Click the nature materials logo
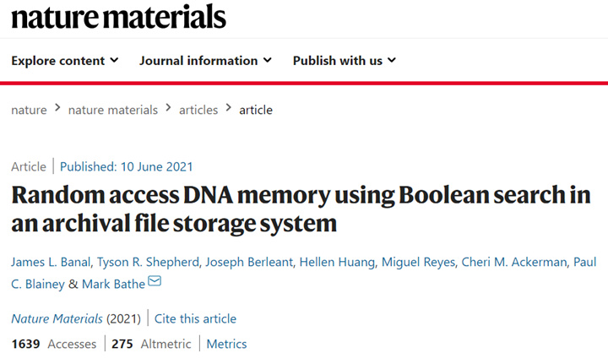The width and height of the screenshot is (608, 364). click(118, 16)
